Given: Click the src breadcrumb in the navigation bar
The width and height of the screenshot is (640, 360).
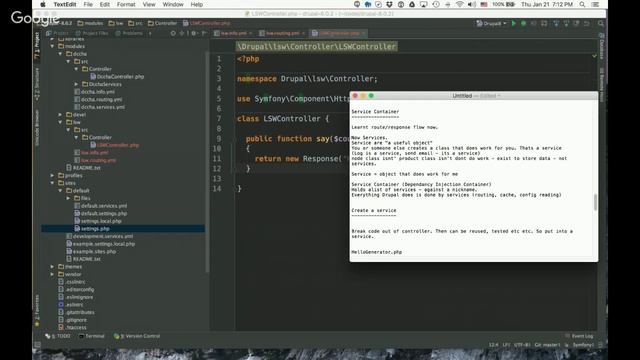Looking at the screenshot, I should pyautogui.click(x=136, y=23).
